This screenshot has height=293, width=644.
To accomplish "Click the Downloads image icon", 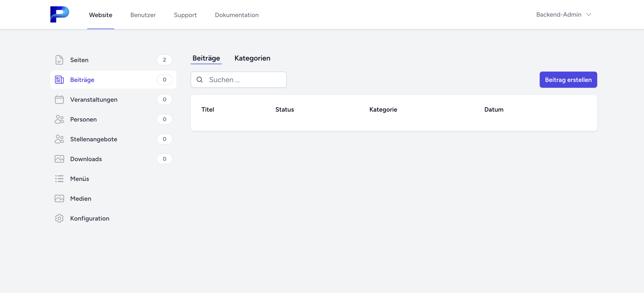I will click(x=59, y=159).
